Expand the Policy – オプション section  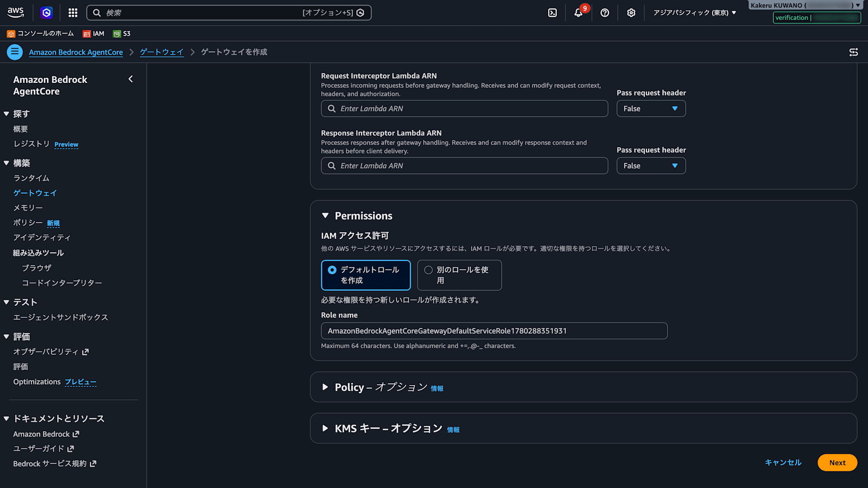325,387
